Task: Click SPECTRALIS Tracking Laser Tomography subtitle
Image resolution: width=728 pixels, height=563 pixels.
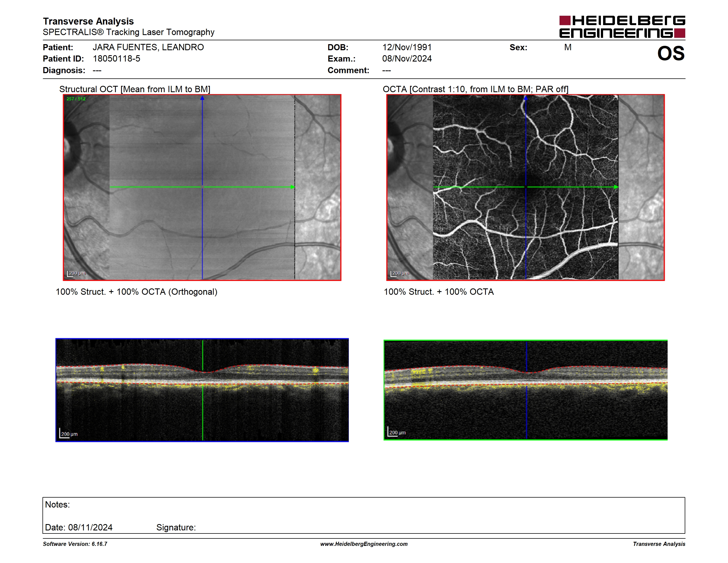Action: 129,32
